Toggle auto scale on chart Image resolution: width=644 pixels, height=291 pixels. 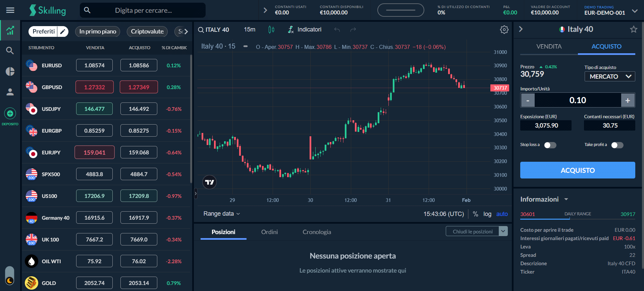(x=502, y=214)
